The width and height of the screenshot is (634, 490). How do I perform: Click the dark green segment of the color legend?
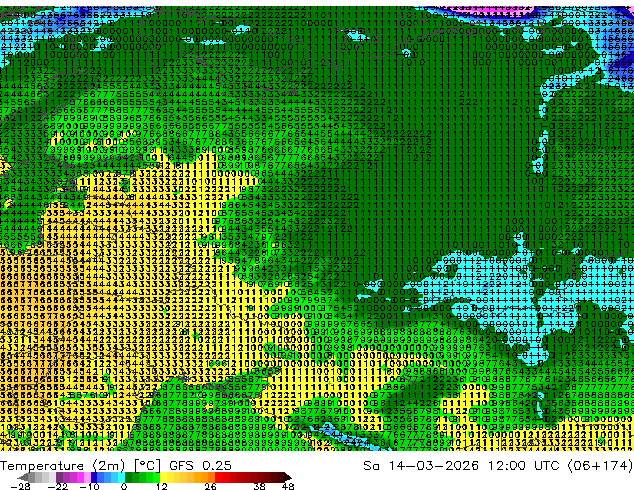(129, 477)
